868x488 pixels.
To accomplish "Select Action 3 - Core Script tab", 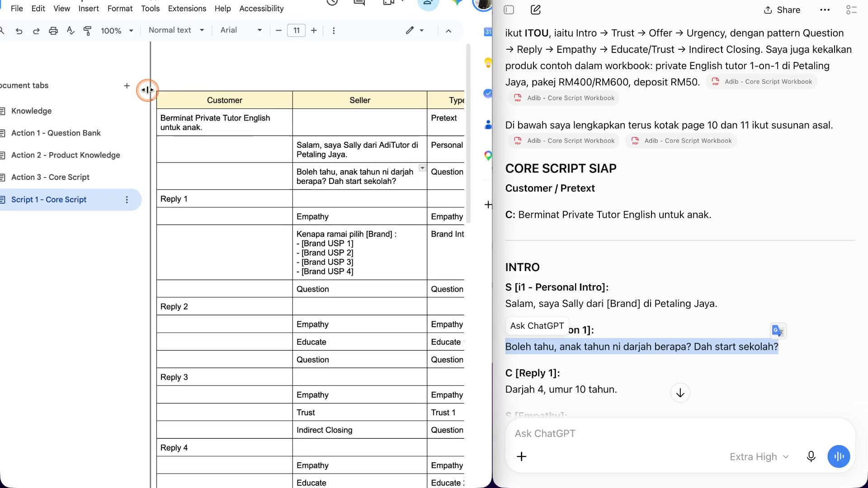I will [50, 178].
